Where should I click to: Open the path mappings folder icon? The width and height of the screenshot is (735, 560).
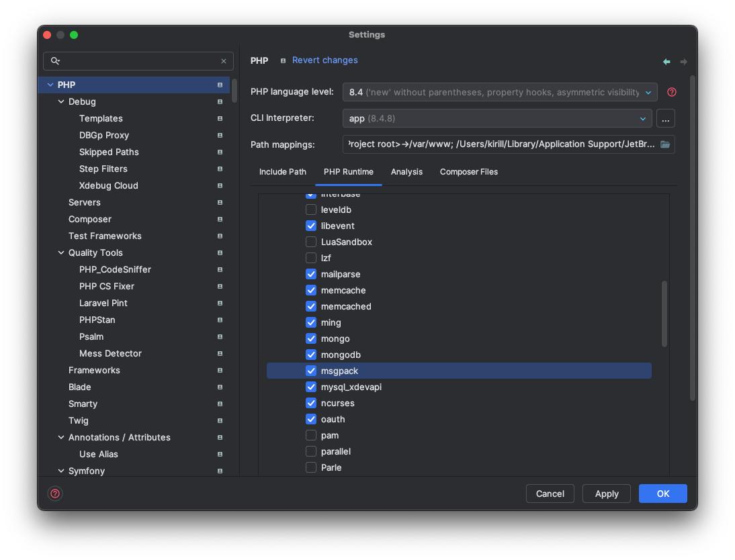(664, 144)
